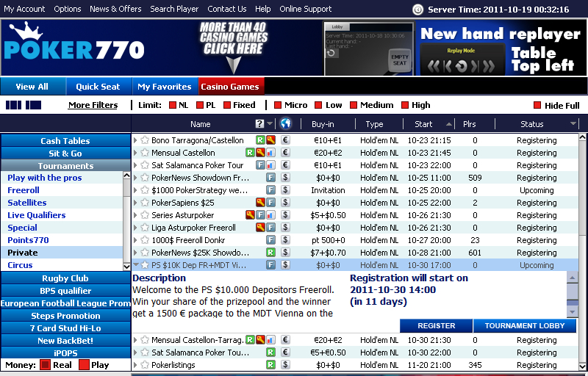Viewport: 588px width, 376px height.
Task: Select the Cash Tables section
Action: [x=65, y=141]
